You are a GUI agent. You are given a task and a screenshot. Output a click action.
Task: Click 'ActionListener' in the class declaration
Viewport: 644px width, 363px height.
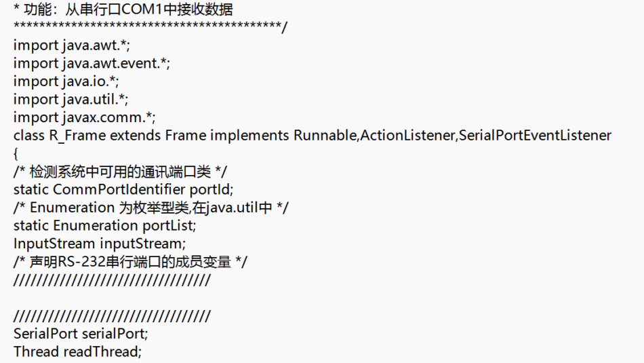click(x=407, y=135)
